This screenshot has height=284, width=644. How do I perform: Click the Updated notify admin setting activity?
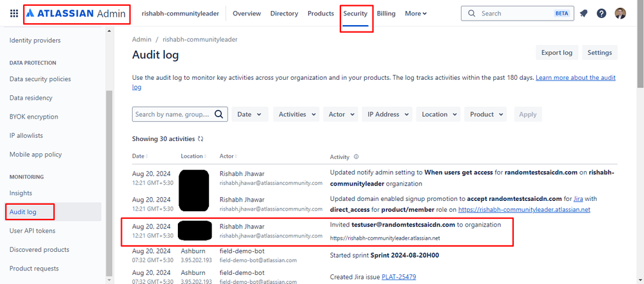point(472,178)
